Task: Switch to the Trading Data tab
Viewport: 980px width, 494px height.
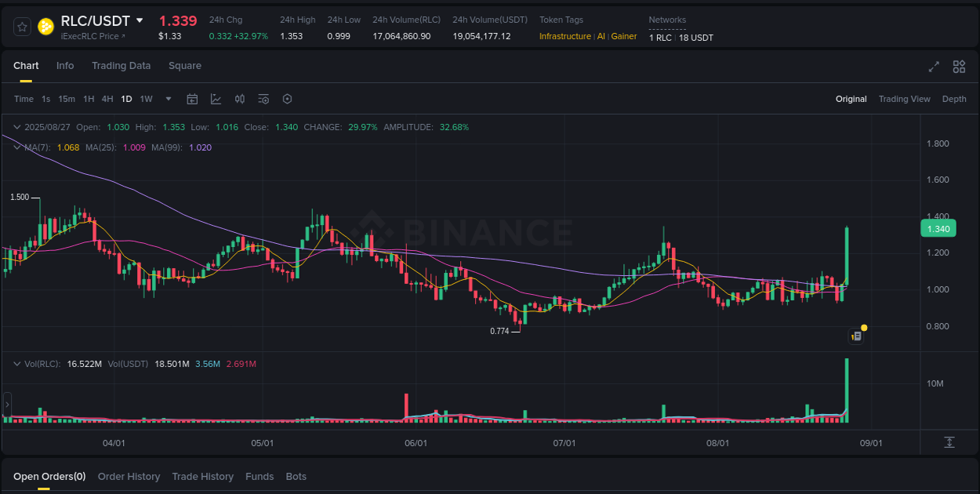Action: [x=121, y=66]
